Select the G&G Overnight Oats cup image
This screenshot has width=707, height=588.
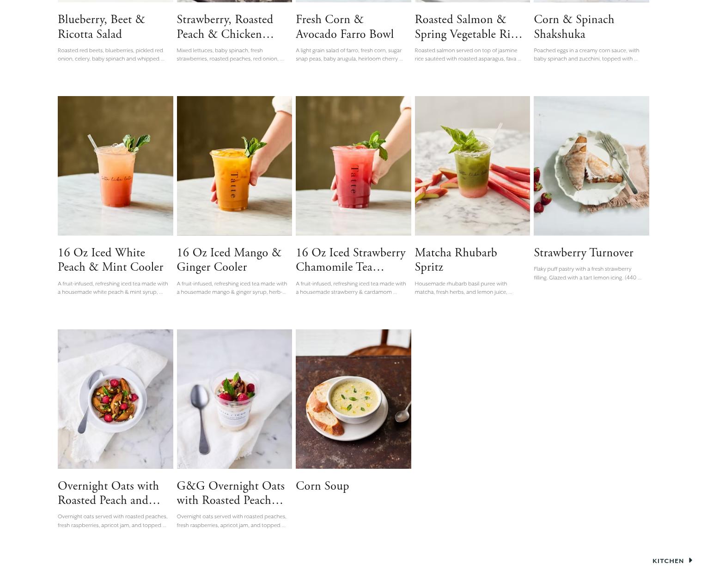234,399
